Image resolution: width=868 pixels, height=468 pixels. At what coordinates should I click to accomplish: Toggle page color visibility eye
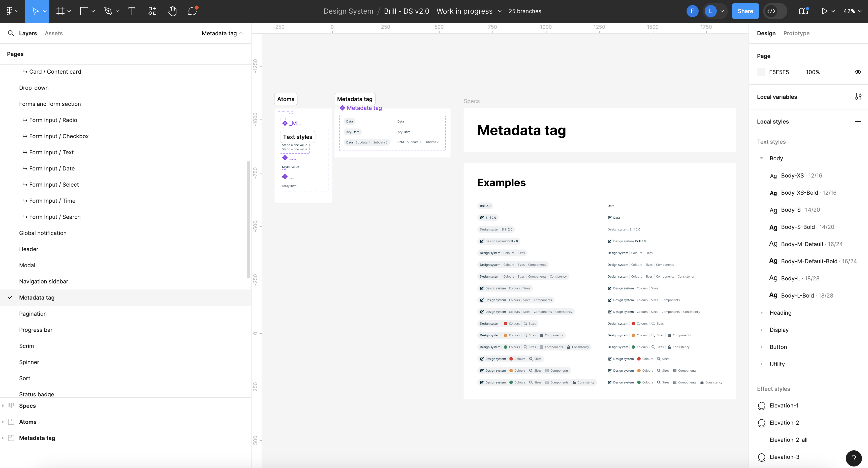pos(858,72)
